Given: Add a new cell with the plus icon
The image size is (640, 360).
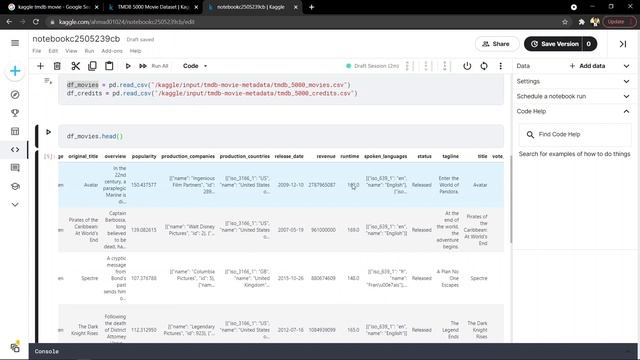Looking at the screenshot, I should pyautogui.click(x=40, y=66).
